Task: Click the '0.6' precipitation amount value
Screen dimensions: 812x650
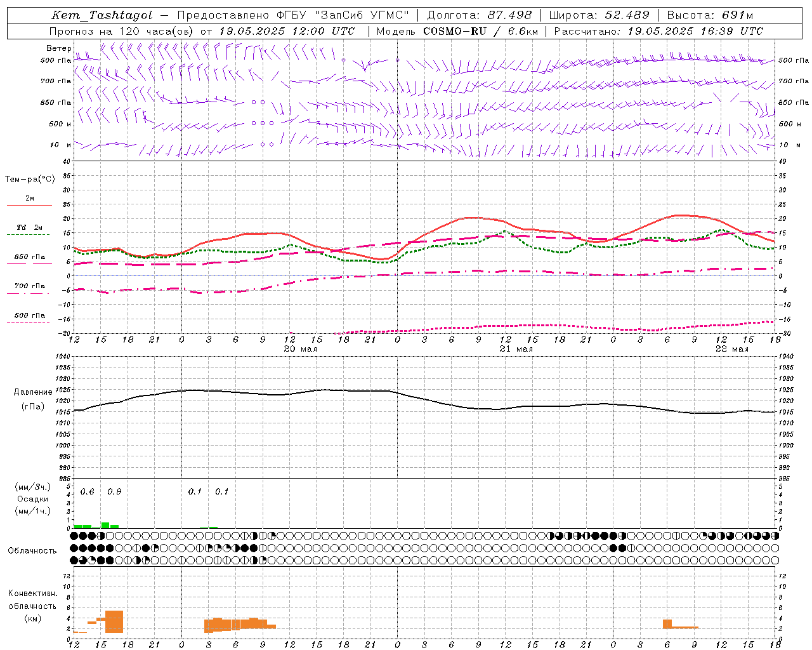Action: [88, 492]
